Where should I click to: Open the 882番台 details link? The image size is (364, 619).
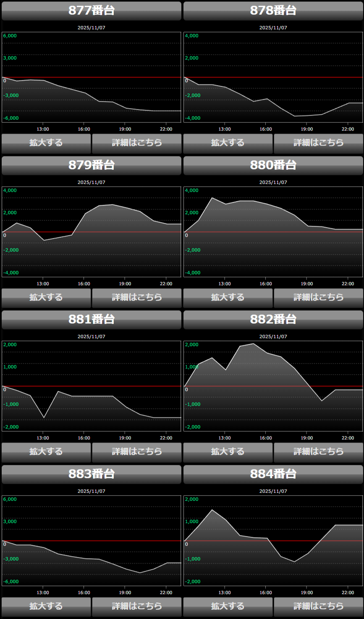tap(318, 452)
